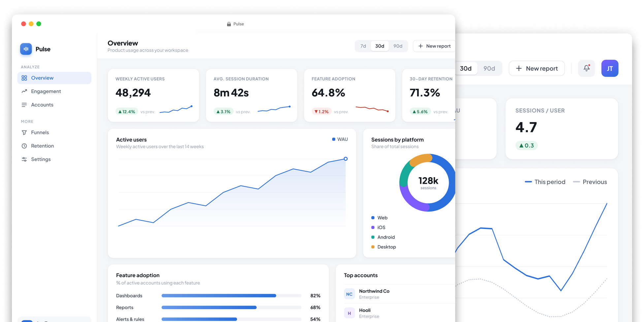Click the Feature Adoption 64.8% card
This screenshot has width=644, height=322.
coord(350,95)
